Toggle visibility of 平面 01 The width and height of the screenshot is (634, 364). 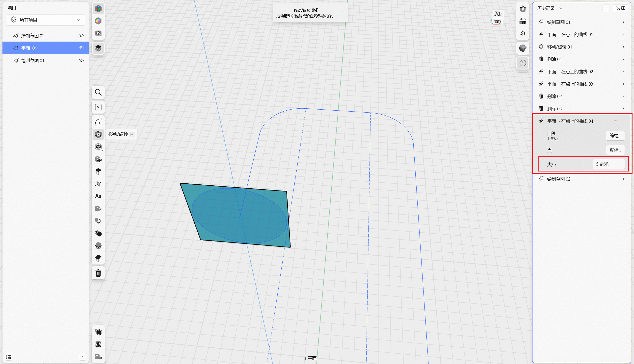[x=81, y=48]
